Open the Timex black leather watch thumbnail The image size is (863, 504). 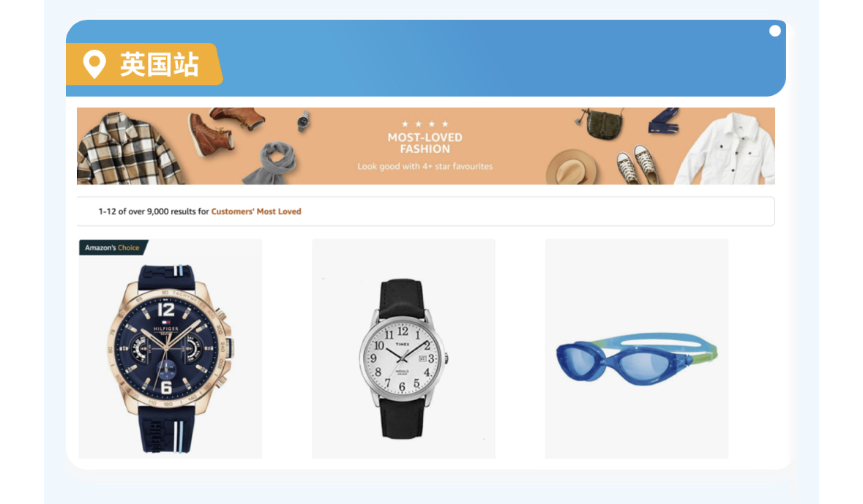point(403,349)
